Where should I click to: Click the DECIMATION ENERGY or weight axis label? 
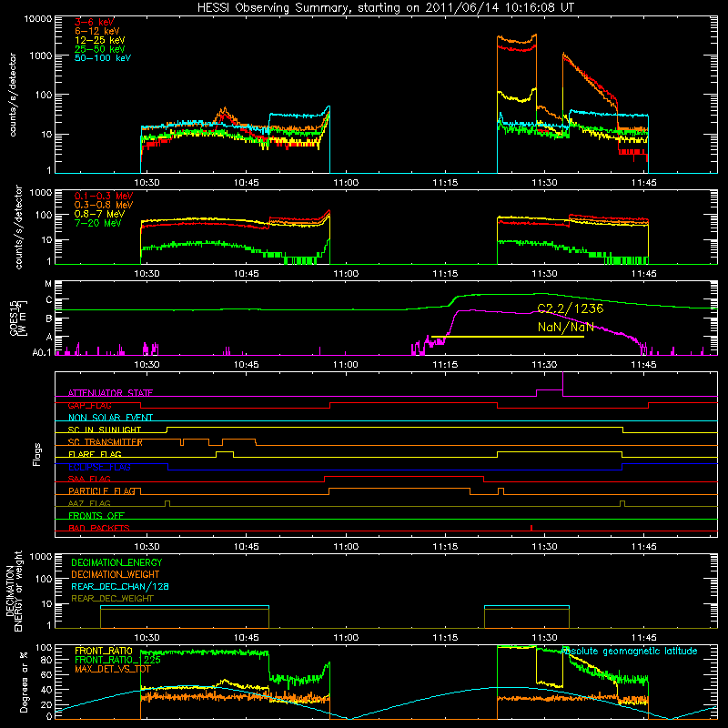(x=14, y=591)
